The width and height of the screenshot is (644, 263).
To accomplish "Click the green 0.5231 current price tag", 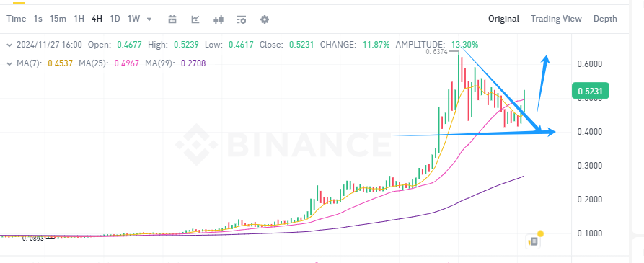I will (x=590, y=91).
